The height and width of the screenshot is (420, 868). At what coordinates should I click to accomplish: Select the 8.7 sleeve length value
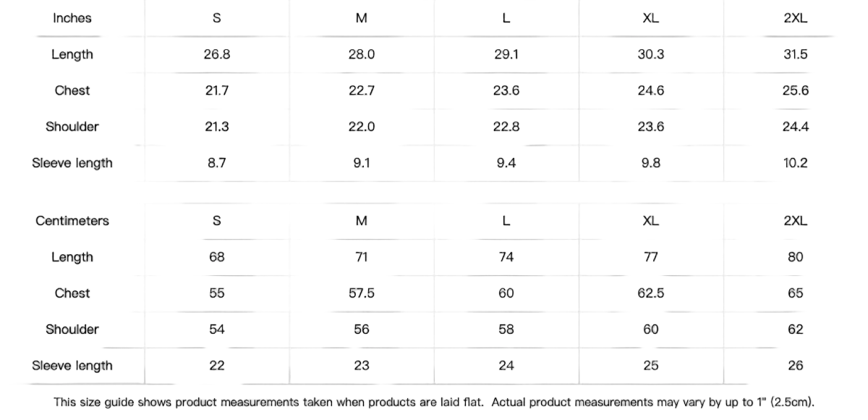pyautogui.click(x=217, y=163)
